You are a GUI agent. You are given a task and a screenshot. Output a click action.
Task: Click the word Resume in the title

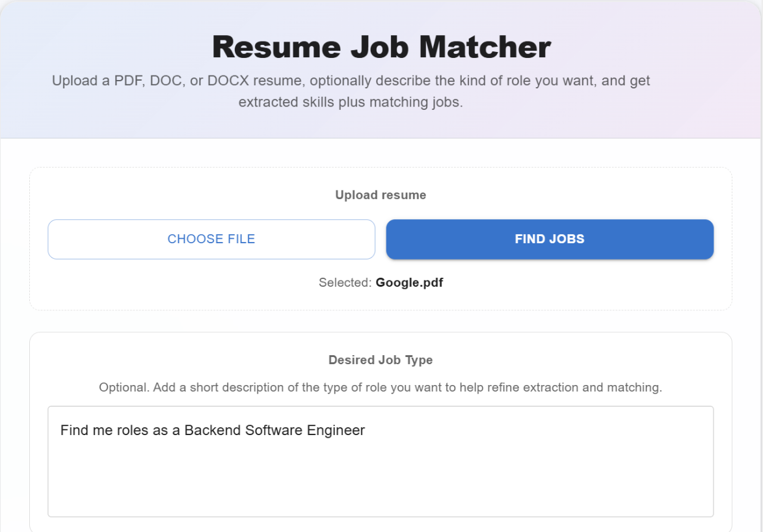click(x=276, y=47)
